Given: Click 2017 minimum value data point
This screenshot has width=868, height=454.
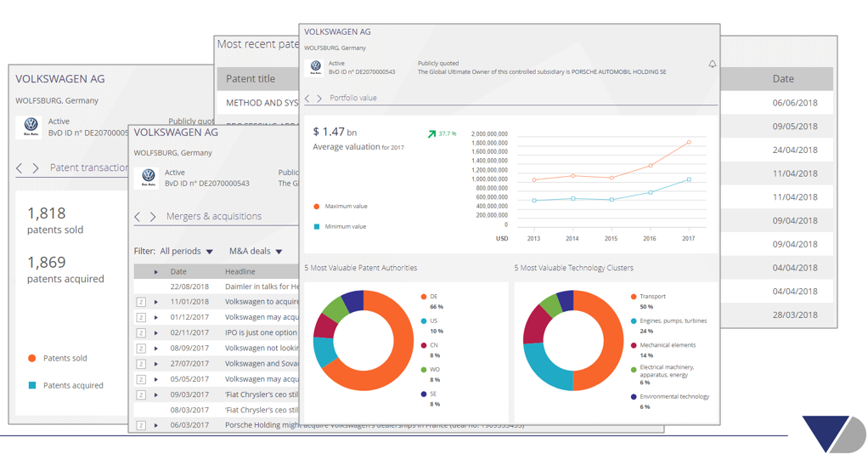Looking at the screenshot, I should pos(689,179).
